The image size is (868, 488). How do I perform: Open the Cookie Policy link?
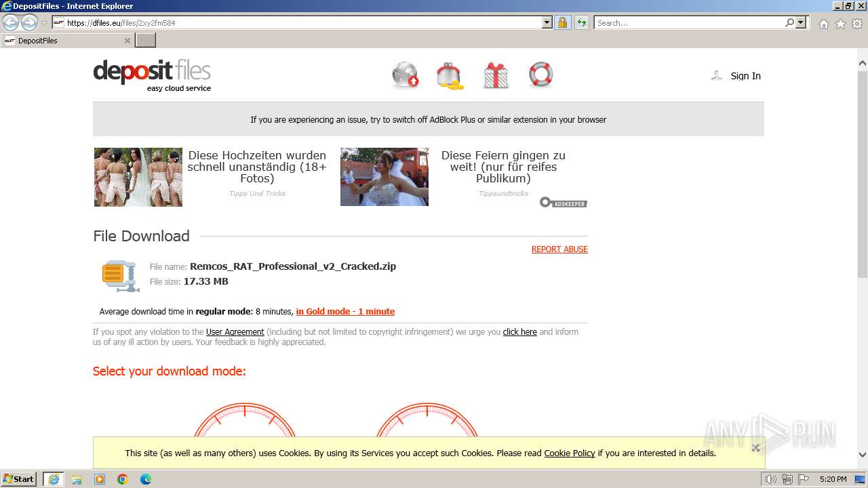point(570,453)
